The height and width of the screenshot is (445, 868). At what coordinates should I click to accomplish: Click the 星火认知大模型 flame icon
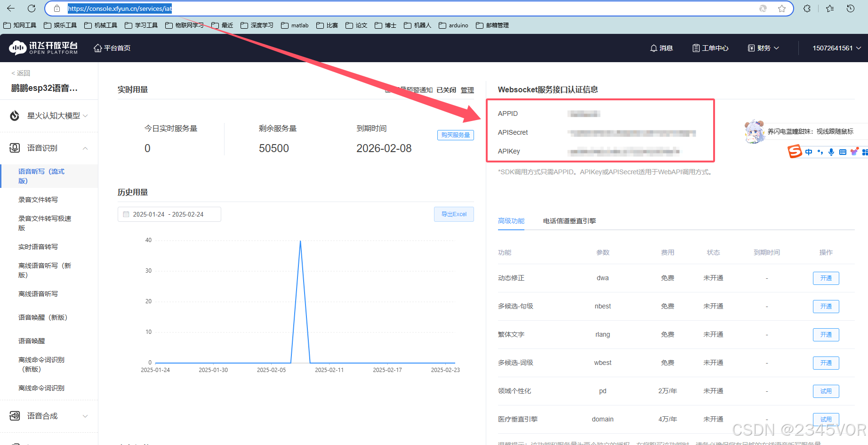[x=15, y=115]
